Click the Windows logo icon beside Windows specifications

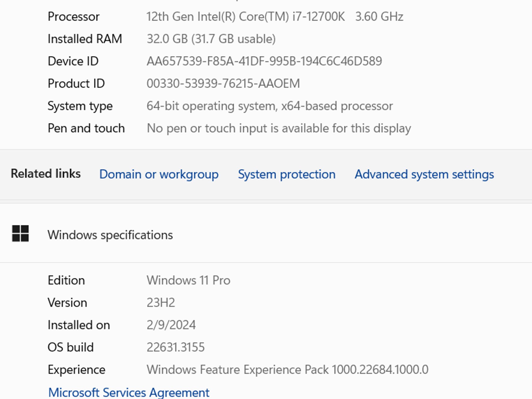pyautogui.click(x=20, y=233)
